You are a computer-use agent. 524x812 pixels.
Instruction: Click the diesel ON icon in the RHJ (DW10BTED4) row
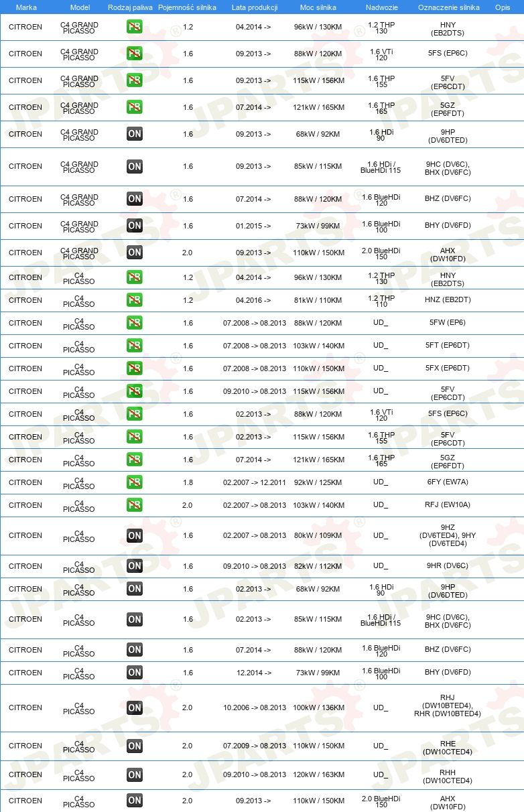tap(135, 707)
